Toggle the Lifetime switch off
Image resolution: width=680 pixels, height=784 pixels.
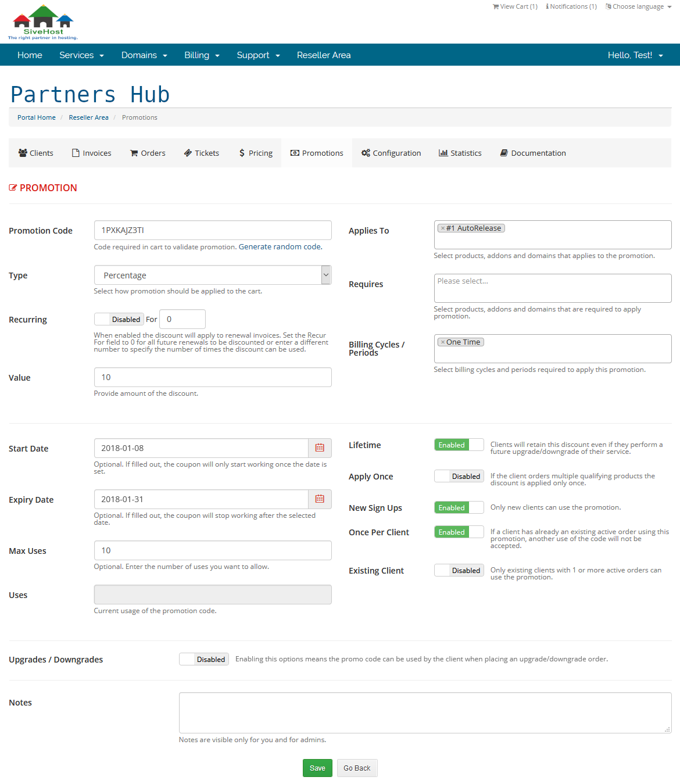click(x=459, y=445)
